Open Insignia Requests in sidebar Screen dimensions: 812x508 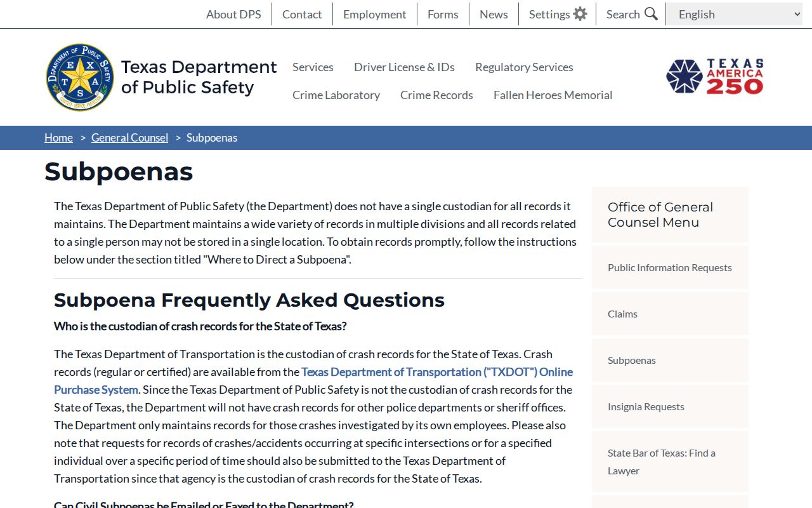tap(670, 406)
